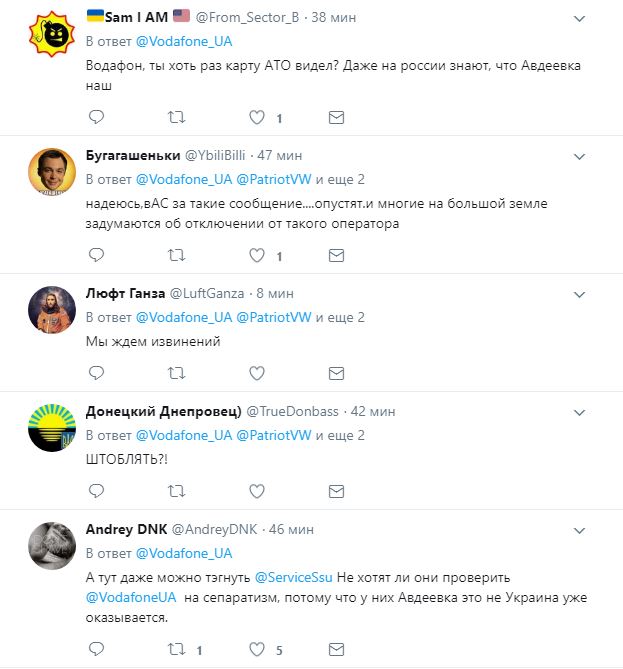Like Andrey DNK's tweet
The width and height of the screenshot is (623, 669).
pyautogui.click(x=256, y=650)
